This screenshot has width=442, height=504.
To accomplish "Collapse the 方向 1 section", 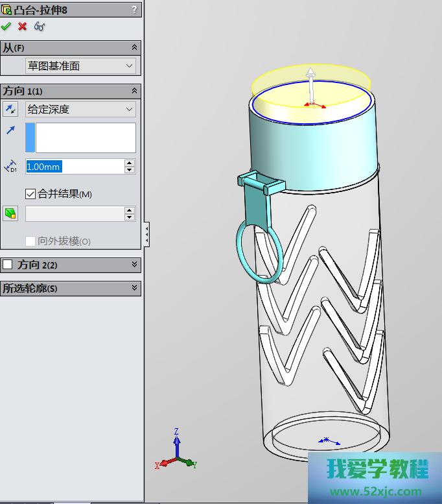I will coord(134,91).
